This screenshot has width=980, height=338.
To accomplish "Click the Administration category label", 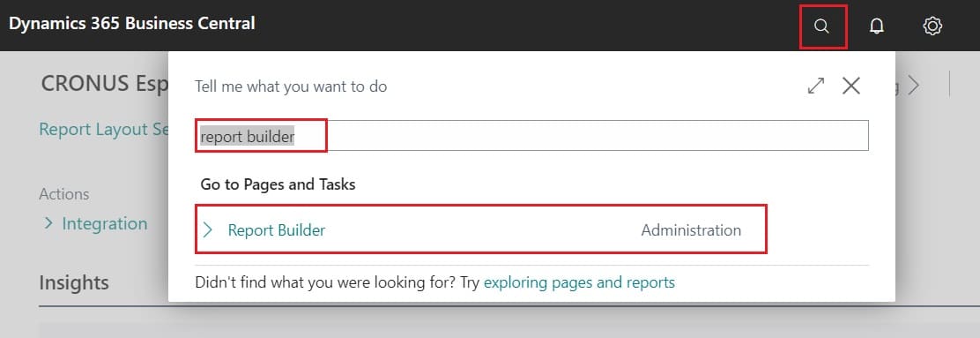I will (691, 230).
